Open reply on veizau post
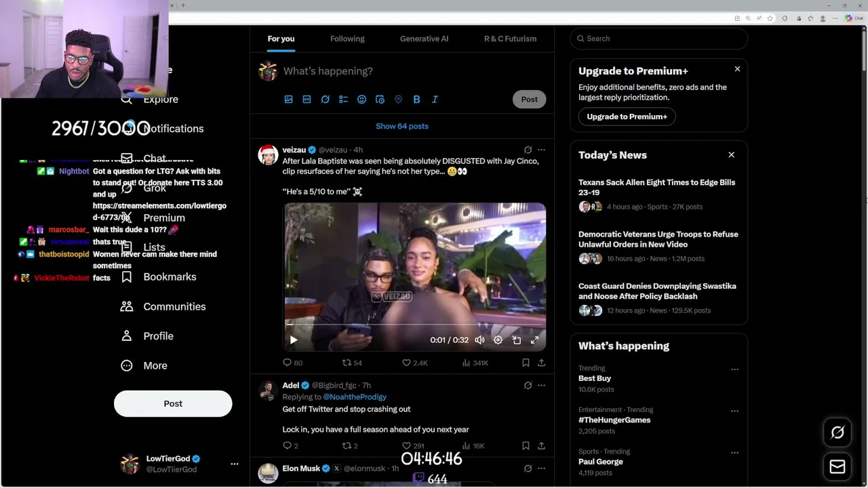 click(x=292, y=363)
